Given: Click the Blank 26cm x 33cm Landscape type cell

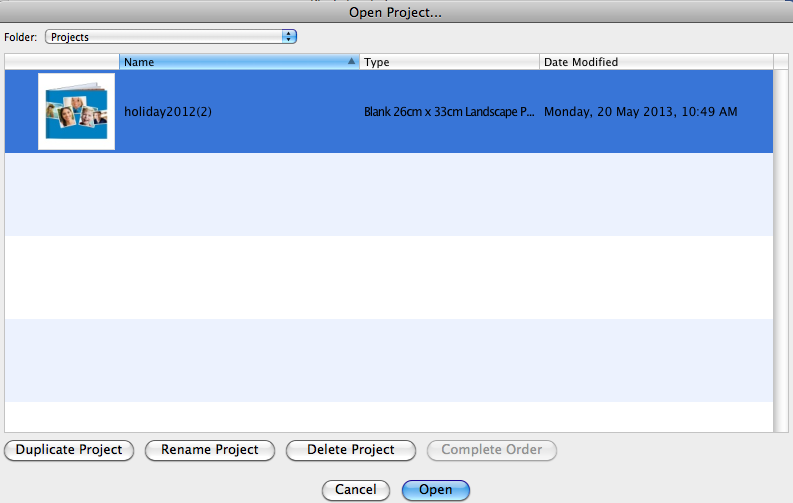Looking at the screenshot, I should click(x=449, y=112).
